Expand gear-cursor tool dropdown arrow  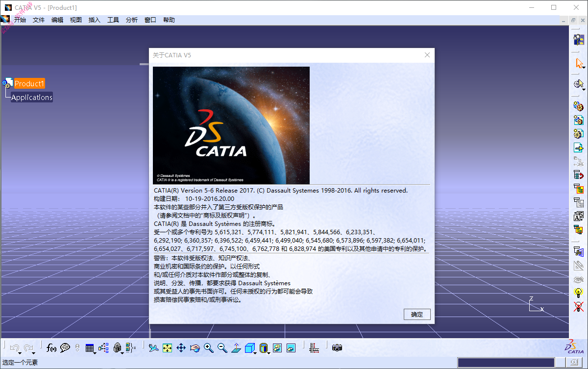point(584,89)
